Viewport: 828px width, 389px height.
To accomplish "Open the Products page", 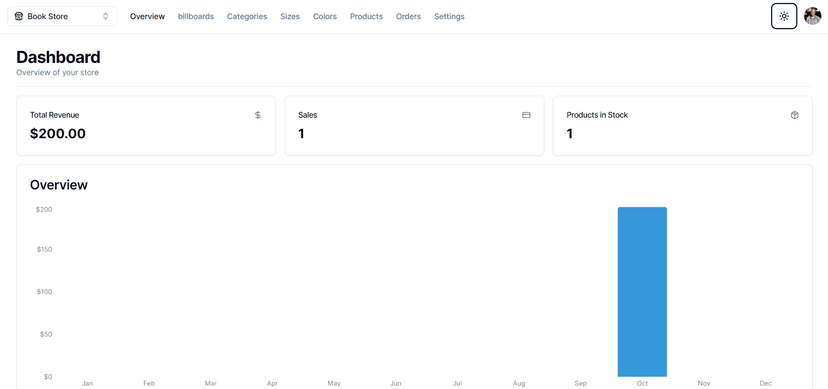I will point(366,16).
